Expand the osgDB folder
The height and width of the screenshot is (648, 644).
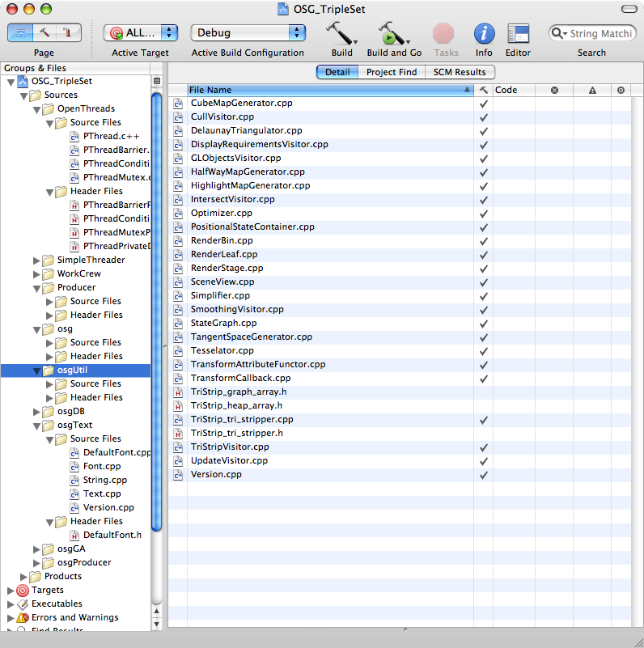click(x=36, y=412)
